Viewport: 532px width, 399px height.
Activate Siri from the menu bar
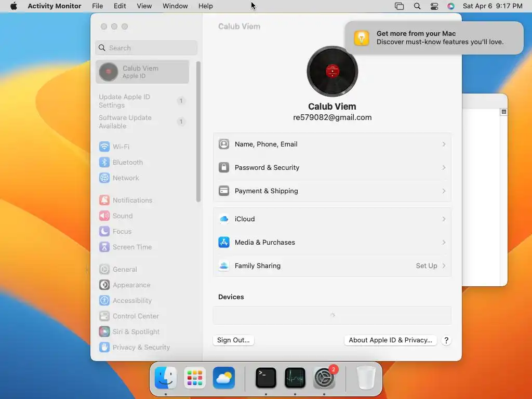click(450, 6)
